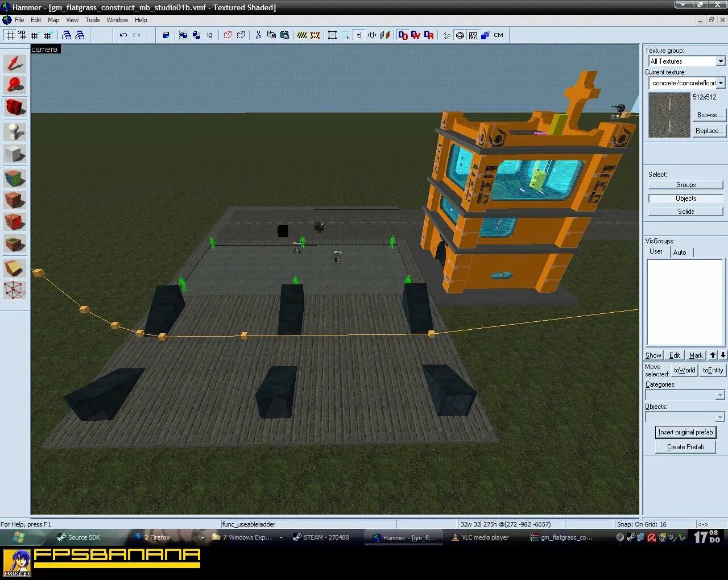
Task: Click the Smaller Grid icon
Action: 35,35
